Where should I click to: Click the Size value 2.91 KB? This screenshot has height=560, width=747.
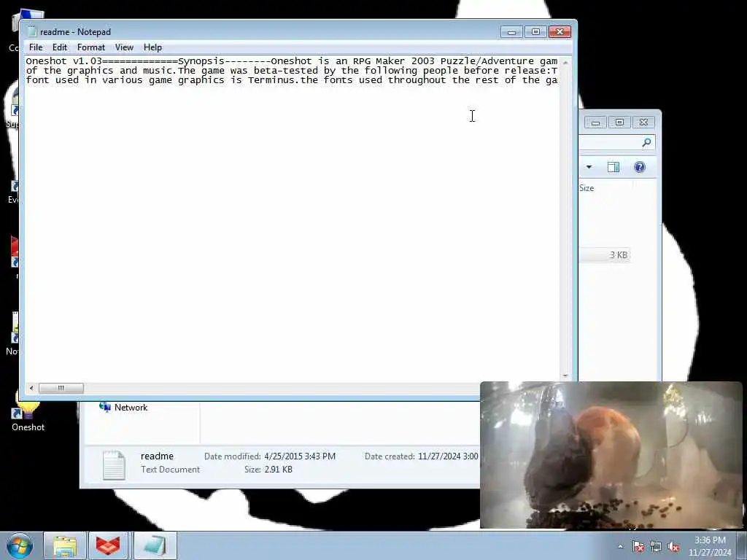coord(278,470)
